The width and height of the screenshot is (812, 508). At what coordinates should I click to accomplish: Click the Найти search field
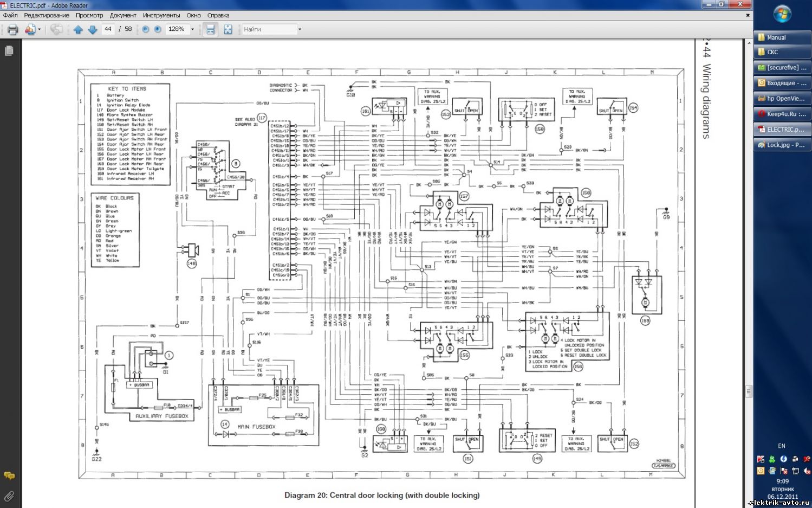click(x=269, y=29)
